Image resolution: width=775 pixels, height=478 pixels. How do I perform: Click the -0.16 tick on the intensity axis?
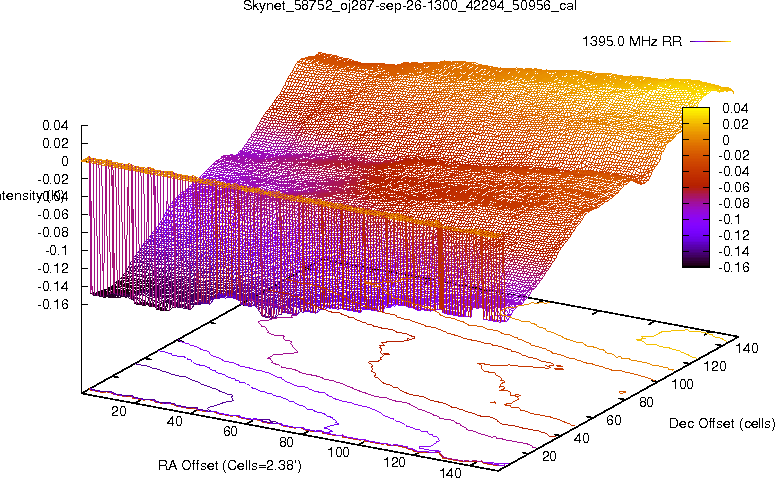coord(53,304)
